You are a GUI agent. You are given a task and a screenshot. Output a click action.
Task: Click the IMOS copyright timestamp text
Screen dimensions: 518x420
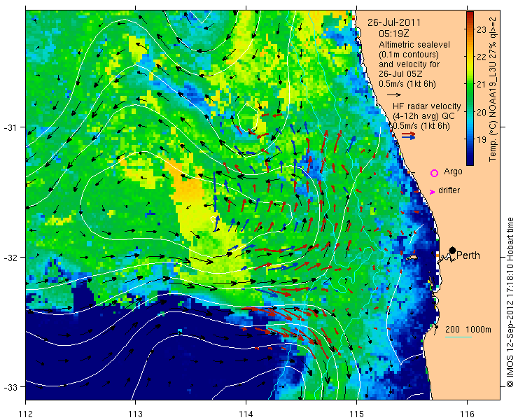[510, 302]
